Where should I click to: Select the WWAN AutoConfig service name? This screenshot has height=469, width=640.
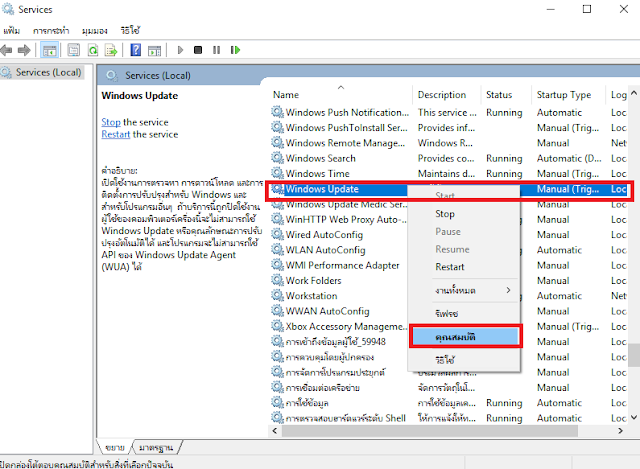click(x=327, y=311)
